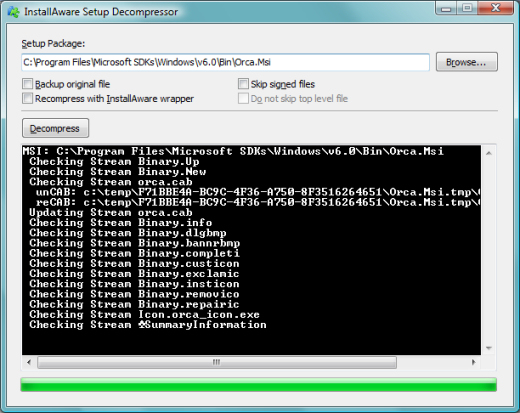Select log line "Checking Stream Binary.Up"
Viewport: 520px width, 413px height.
click(x=114, y=162)
